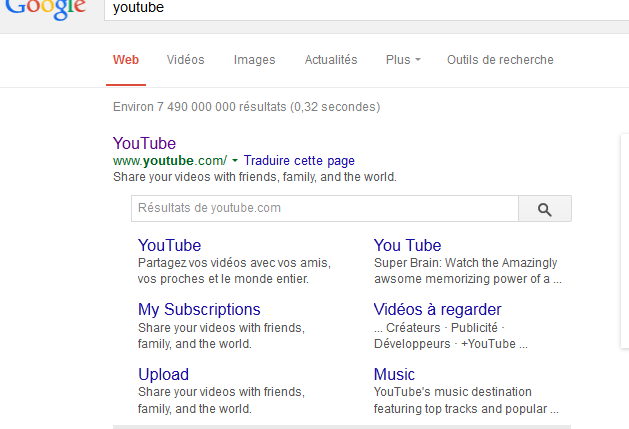
Task: Click Traduire cette page link
Action: pos(299,161)
